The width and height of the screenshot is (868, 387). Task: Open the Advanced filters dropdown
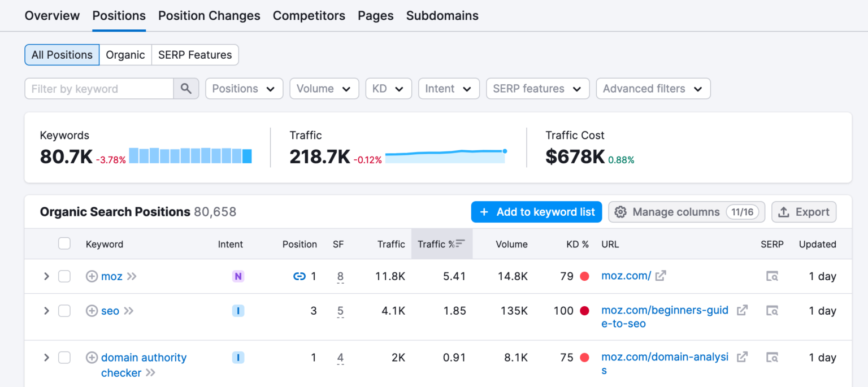click(653, 89)
